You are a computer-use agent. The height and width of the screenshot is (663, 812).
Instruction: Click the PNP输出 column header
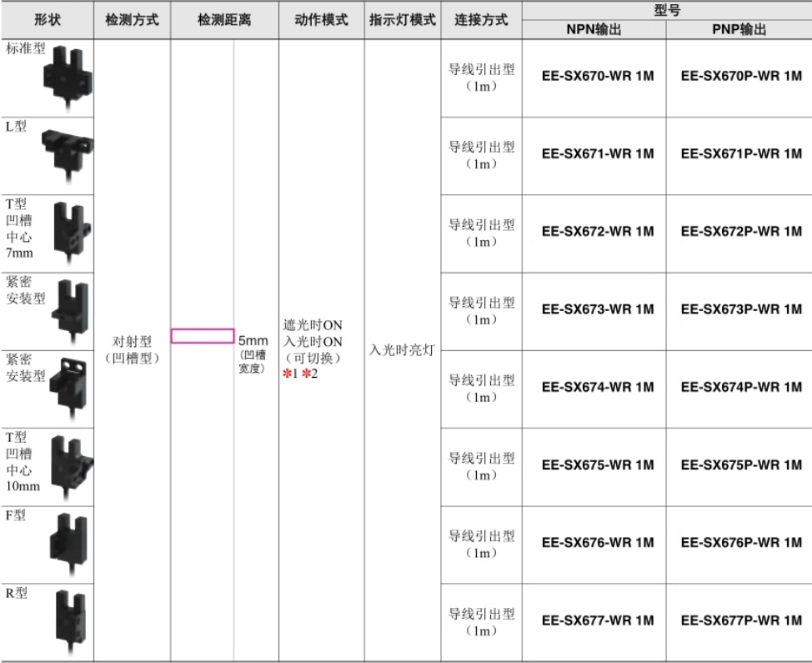coord(739,30)
